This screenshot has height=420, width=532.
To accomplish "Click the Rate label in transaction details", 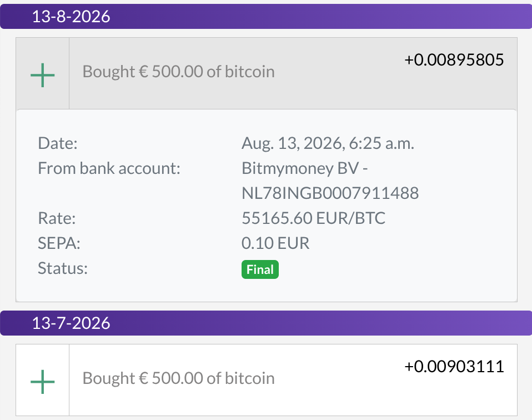I will coord(57,218).
